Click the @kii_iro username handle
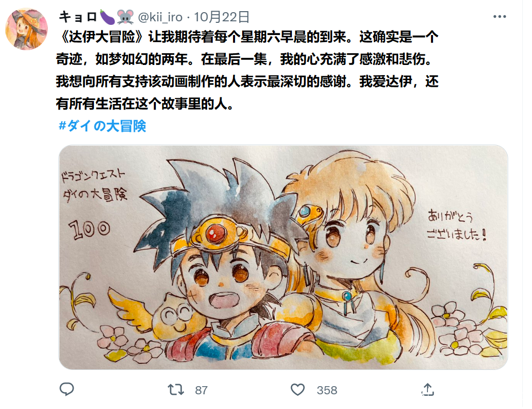The image size is (532, 409). (x=160, y=17)
